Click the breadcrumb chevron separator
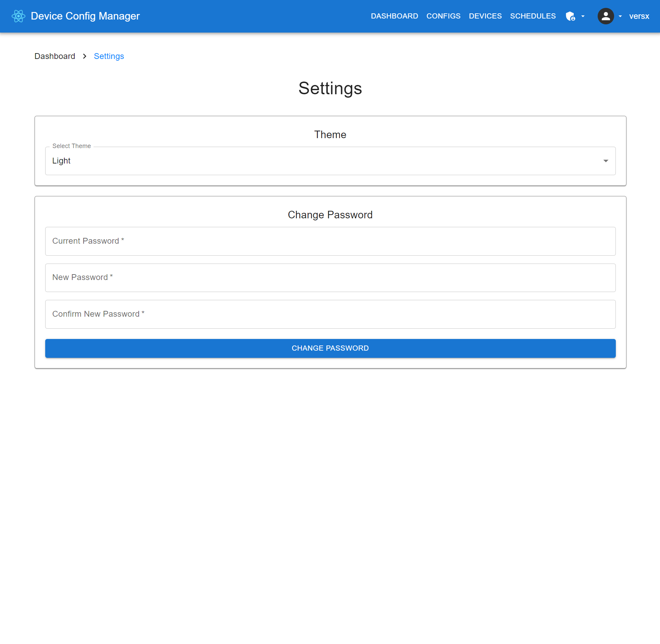 [85, 56]
